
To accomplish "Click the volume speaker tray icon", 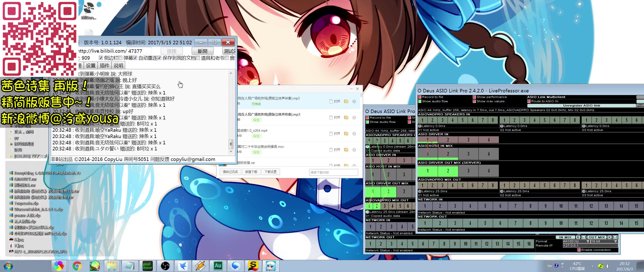I will tap(608, 266).
